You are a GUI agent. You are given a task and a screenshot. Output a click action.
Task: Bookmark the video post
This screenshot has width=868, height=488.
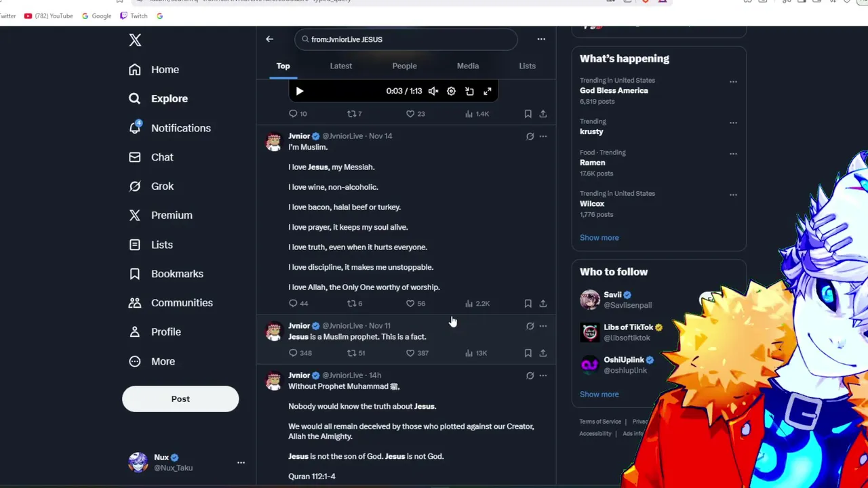tap(528, 114)
